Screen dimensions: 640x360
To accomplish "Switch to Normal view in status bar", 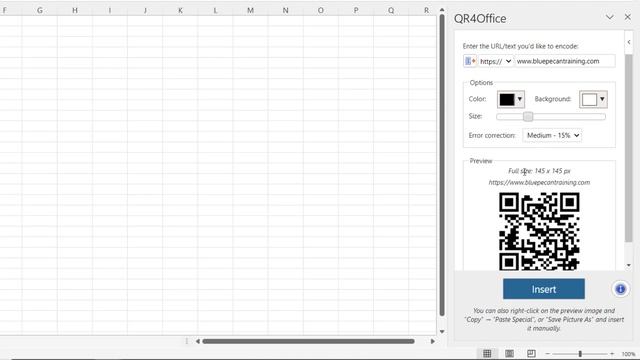I will point(487,353).
